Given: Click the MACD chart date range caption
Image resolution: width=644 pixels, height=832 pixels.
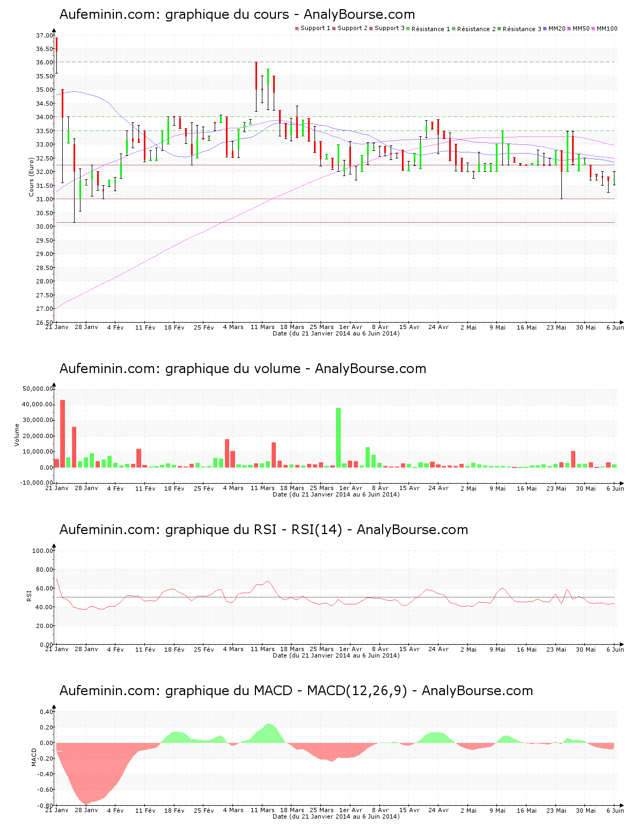Looking at the screenshot, I should pos(336,816).
